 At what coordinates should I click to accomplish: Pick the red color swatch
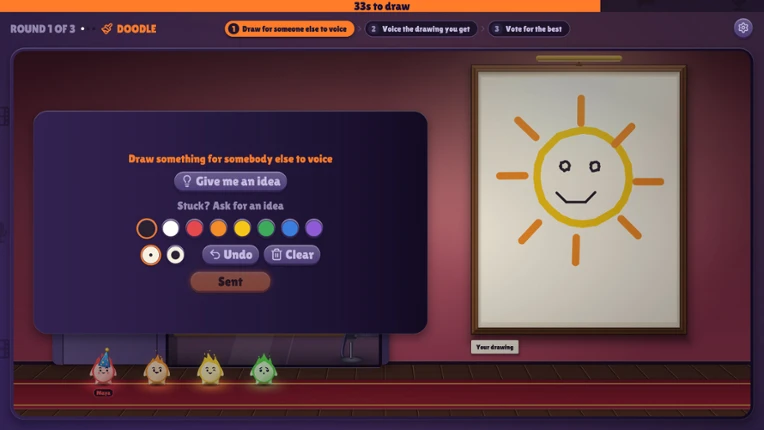click(194, 228)
